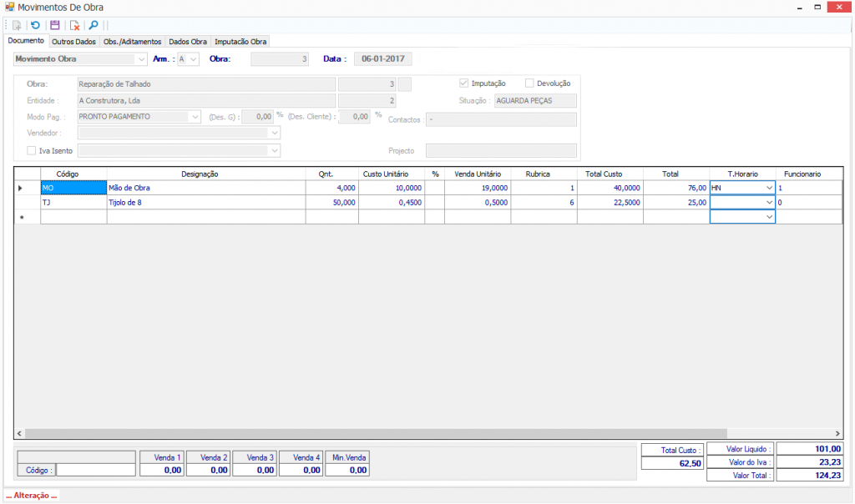
Task: Click the small blank button beside Reparação de Talhado's number
Action: 405,84
